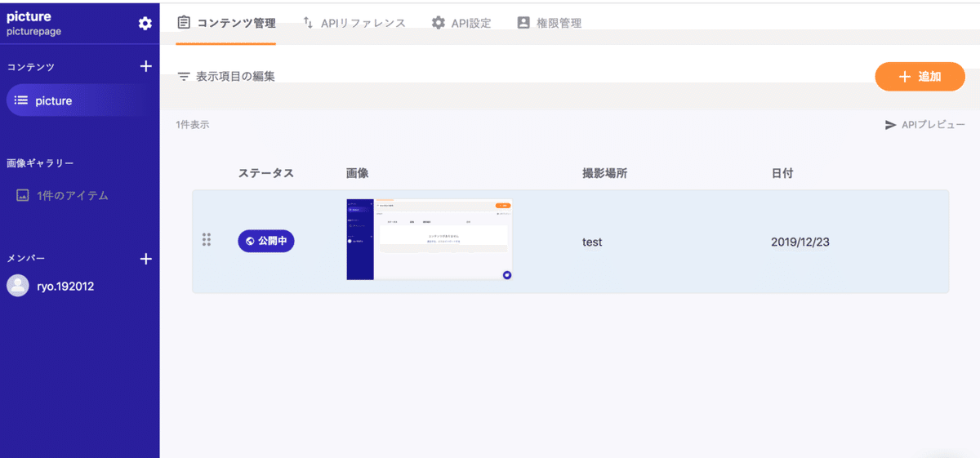Click the 画像 column header
Screen dimensions: 980x458
point(358,173)
